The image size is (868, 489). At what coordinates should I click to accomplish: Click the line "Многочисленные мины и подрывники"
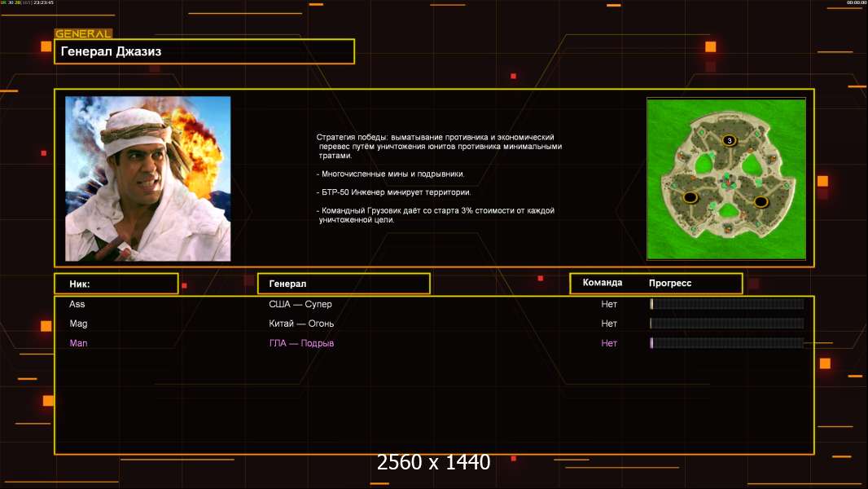point(391,174)
